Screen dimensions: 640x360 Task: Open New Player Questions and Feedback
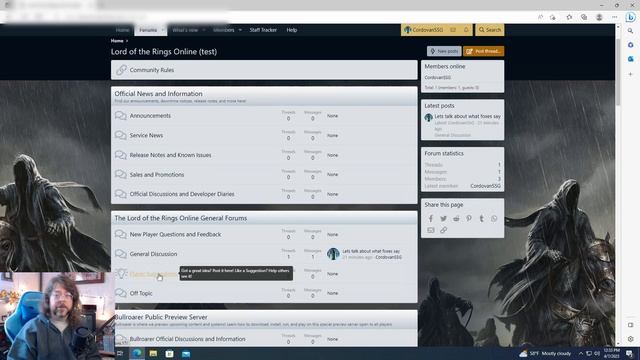click(176, 234)
